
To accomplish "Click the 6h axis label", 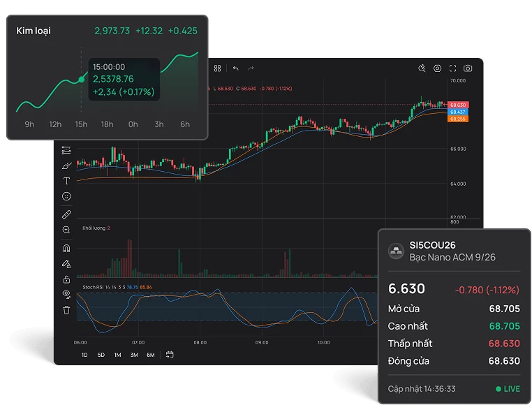I will 185,124.
